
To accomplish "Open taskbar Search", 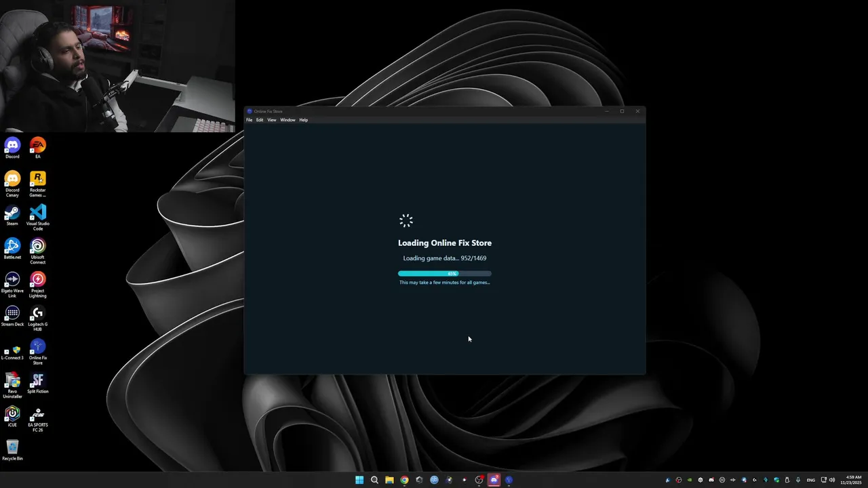I will pos(374,480).
